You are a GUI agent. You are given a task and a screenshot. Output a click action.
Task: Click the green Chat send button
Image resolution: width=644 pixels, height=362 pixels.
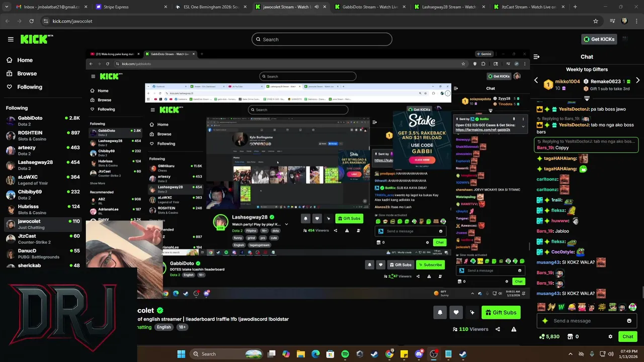coord(627,337)
